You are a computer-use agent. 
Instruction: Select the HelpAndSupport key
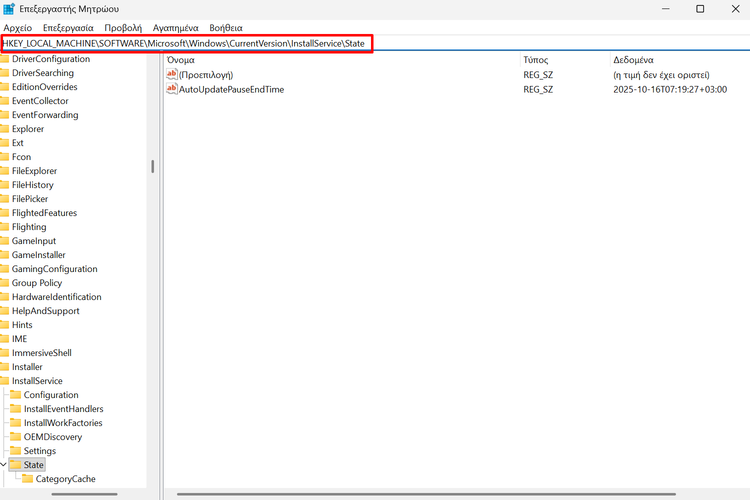45,311
